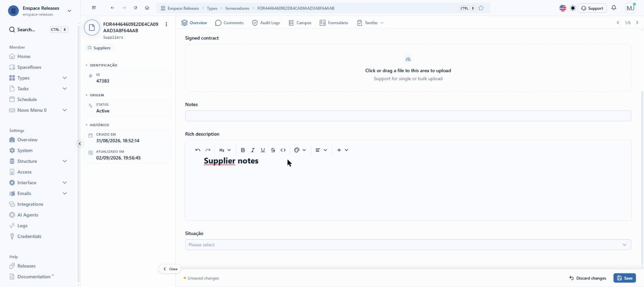Toggle italic formatting

(x=253, y=150)
